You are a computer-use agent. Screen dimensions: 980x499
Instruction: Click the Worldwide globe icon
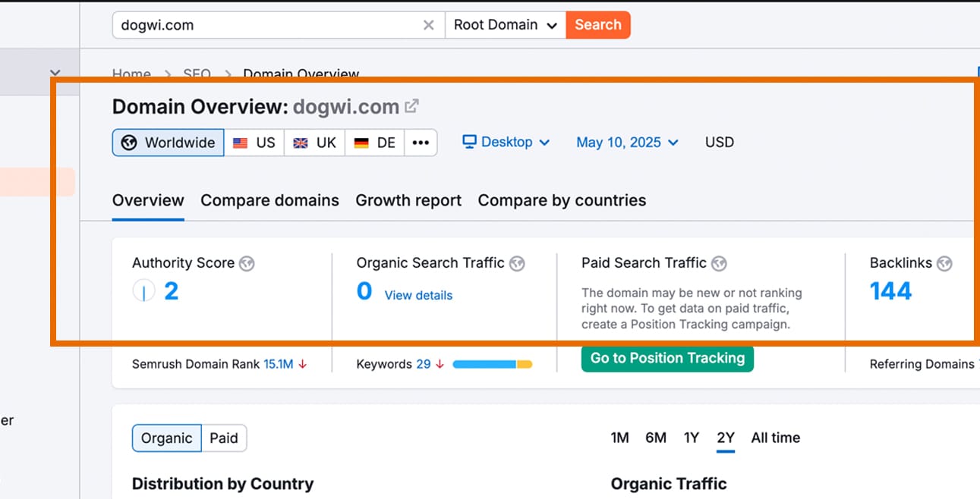129,143
